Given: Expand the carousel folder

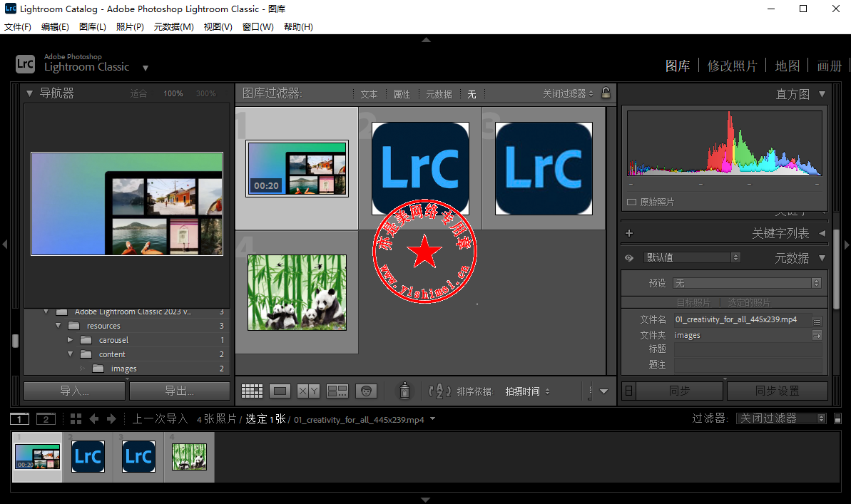Looking at the screenshot, I should tap(70, 339).
